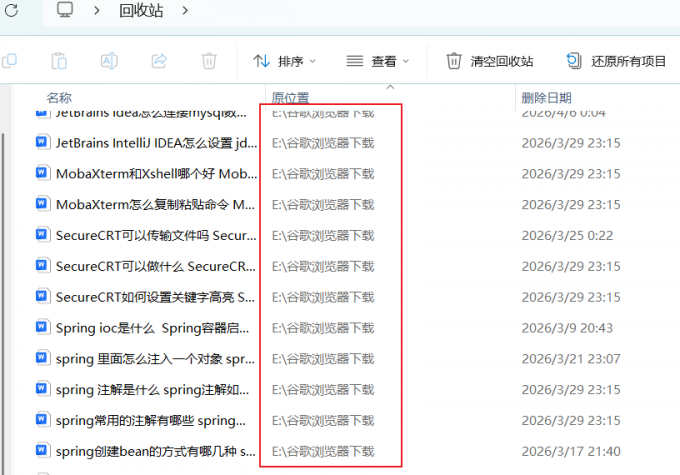Select file SecureCRT可以传输文件吗
The height and width of the screenshot is (475, 680).
(156, 235)
